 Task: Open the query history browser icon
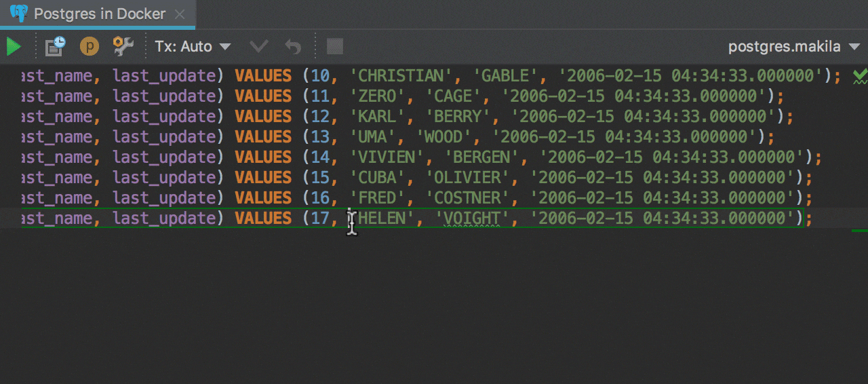tap(55, 47)
